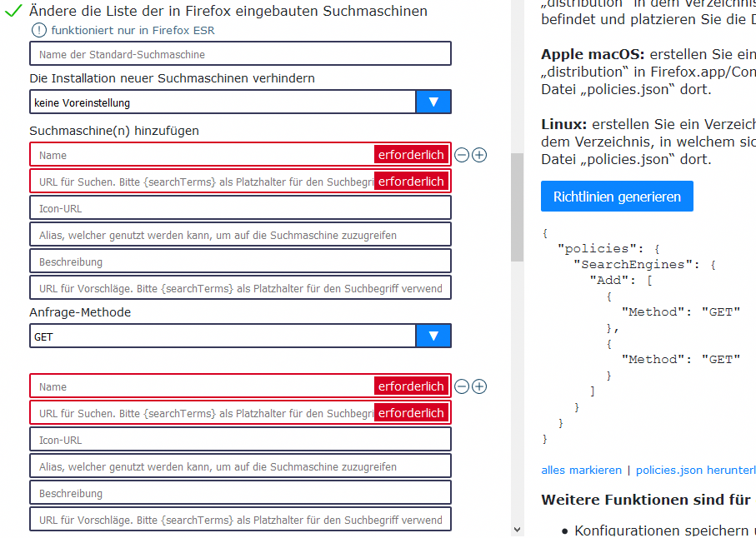The image size is (756, 538).
Task: Focus the second search URL field
Action: click(240, 413)
